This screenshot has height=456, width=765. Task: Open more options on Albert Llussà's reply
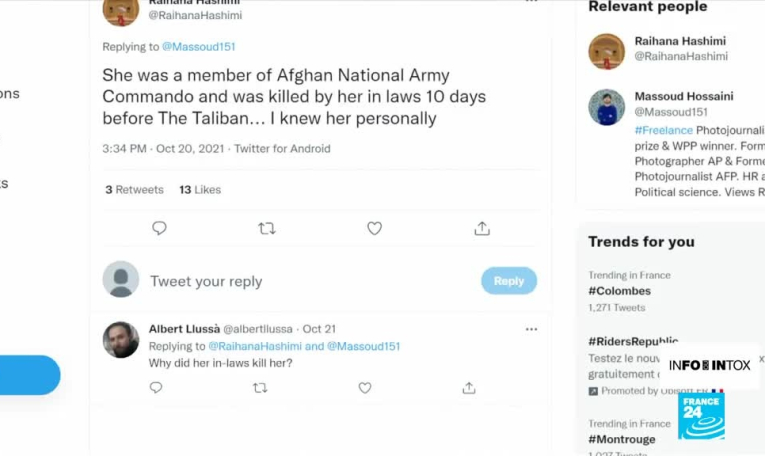531,328
